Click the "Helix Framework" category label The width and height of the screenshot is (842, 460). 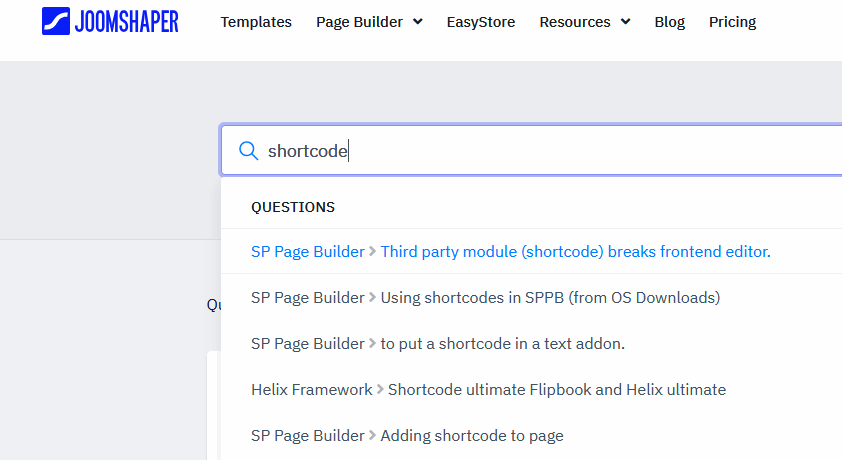point(311,390)
